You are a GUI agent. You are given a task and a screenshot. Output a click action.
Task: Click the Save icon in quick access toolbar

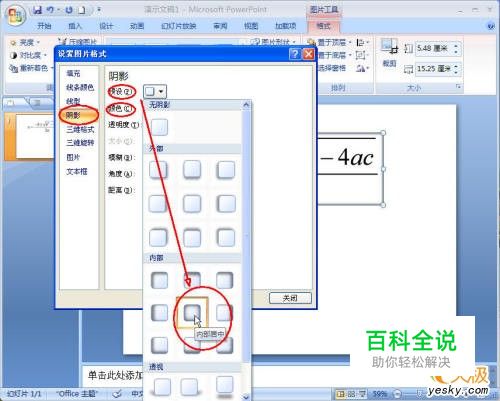coord(37,10)
